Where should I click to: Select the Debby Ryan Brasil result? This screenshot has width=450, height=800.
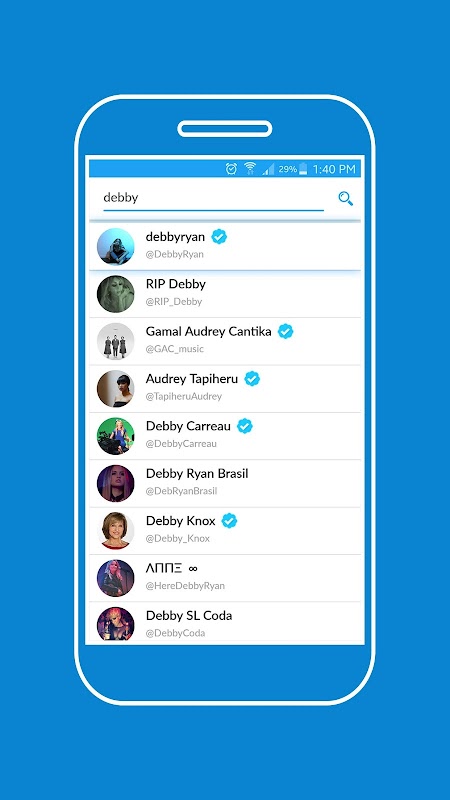(x=225, y=484)
